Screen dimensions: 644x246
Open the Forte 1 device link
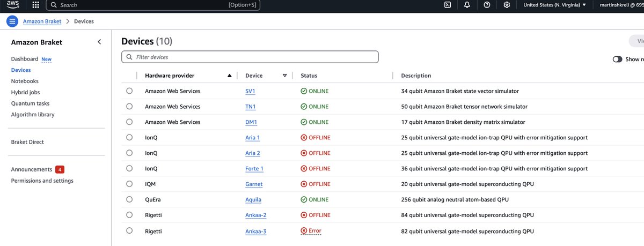point(254,169)
